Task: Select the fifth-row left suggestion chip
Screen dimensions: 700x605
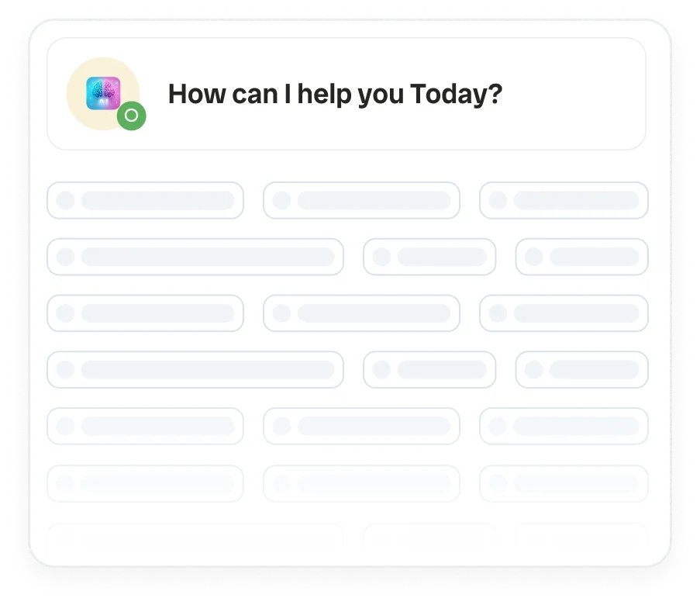Action: click(x=145, y=427)
